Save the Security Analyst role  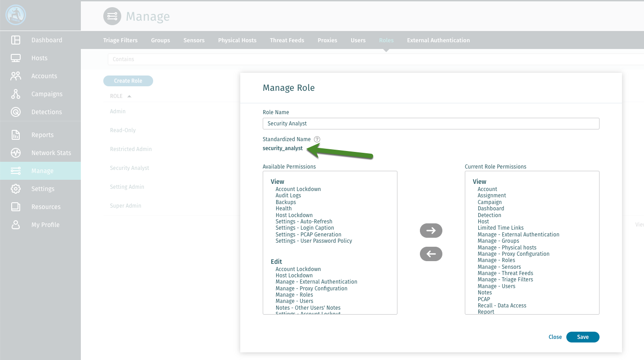tap(582, 337)
